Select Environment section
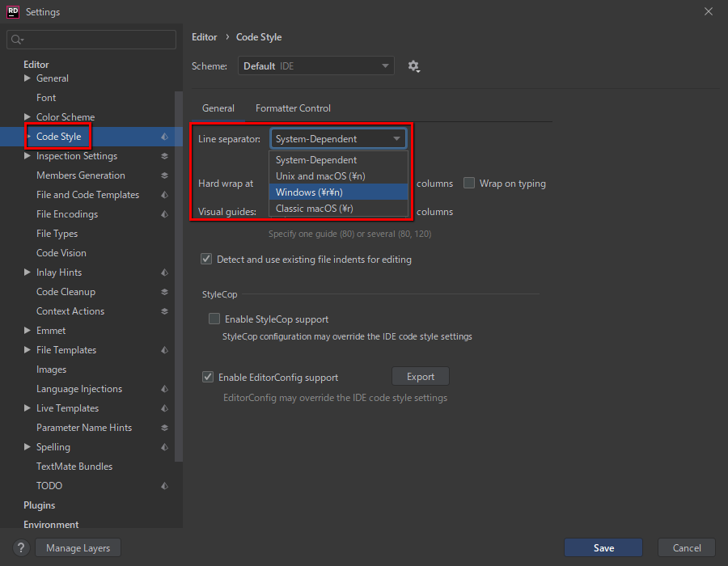Screen dimensions: 728x566 click(x=51, y=525)
